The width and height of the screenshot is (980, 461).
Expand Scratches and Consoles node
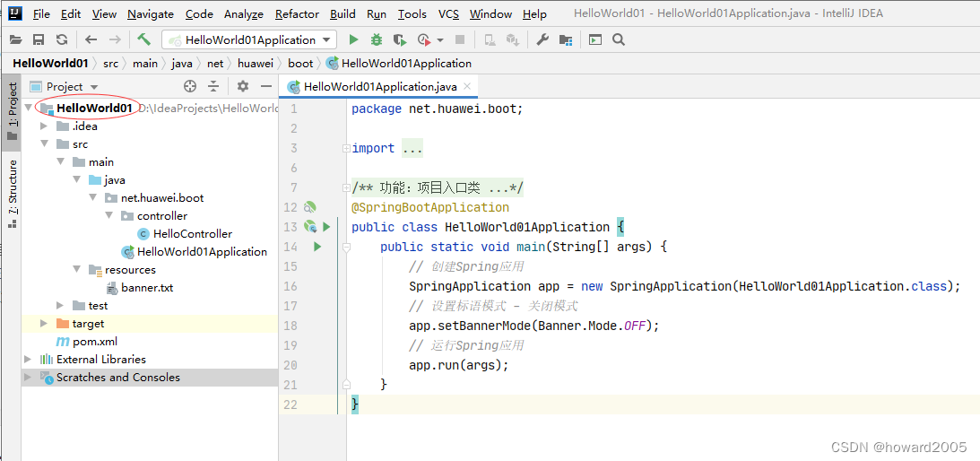point(28,378)
